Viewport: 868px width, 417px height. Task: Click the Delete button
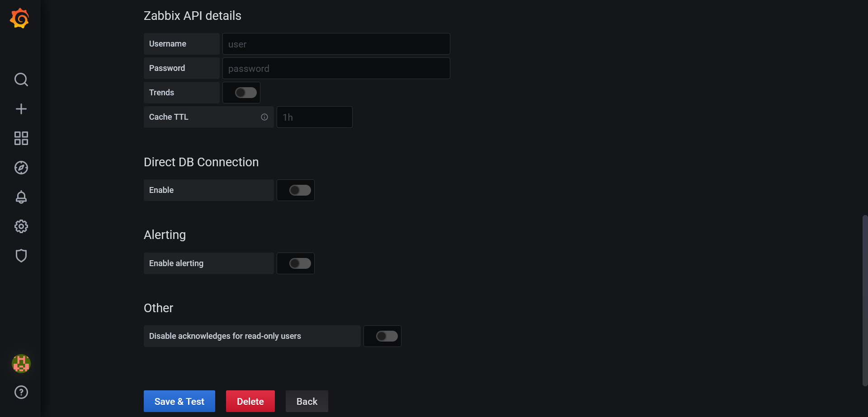[250, 401]
